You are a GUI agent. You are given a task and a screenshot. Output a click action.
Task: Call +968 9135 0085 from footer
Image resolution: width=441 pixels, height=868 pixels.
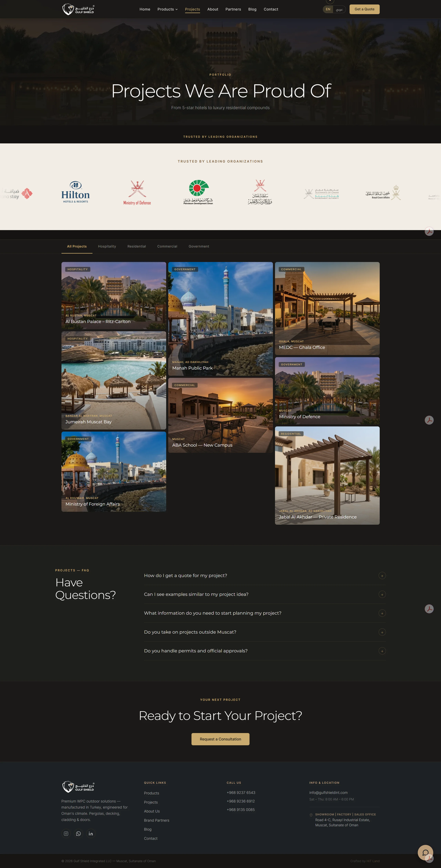[241, 809]
